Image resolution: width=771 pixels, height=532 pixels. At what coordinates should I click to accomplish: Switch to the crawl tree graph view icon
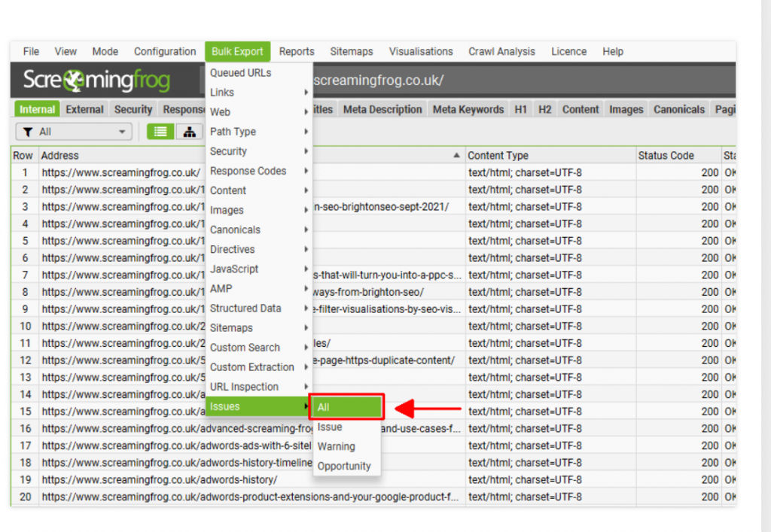click(x=188, y=131)
